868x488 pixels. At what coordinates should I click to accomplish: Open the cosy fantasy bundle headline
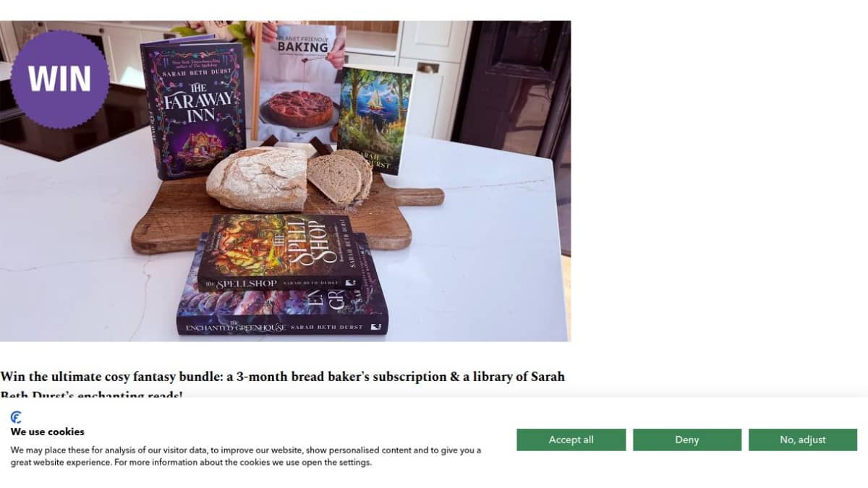click(282, 385)
